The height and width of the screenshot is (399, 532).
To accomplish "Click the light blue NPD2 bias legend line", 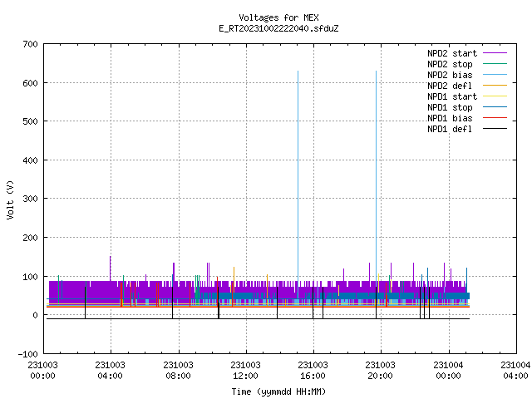I will pos(495,74).
